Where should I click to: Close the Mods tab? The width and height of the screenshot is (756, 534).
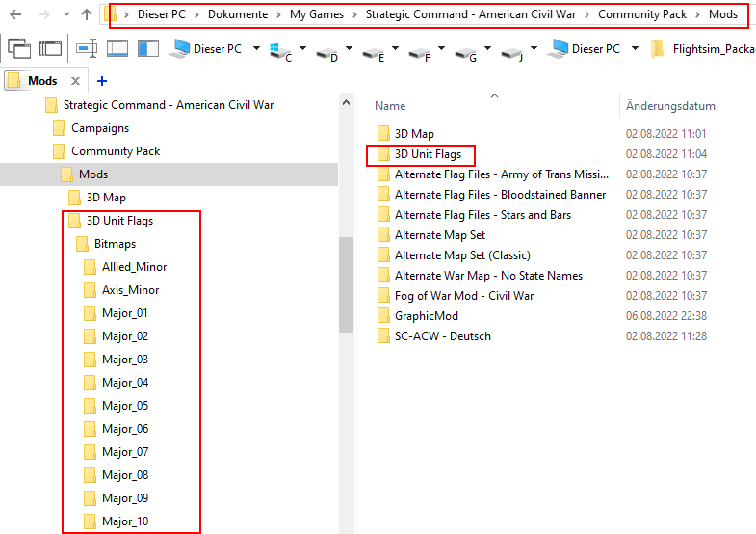[x=76, y=81]
